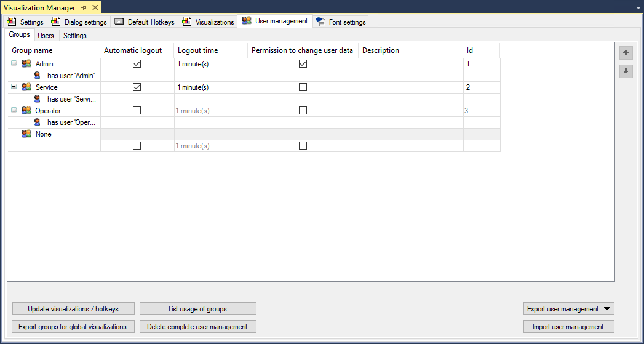Click Update visualizations / hotkeys button
This screenshot has width=644, height=344.
[73, 309]
